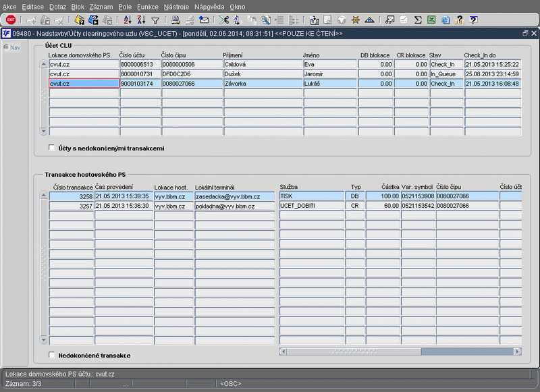Open the Nástroje menu
This screenshot has height=392, width=540.
click(176, 7)
